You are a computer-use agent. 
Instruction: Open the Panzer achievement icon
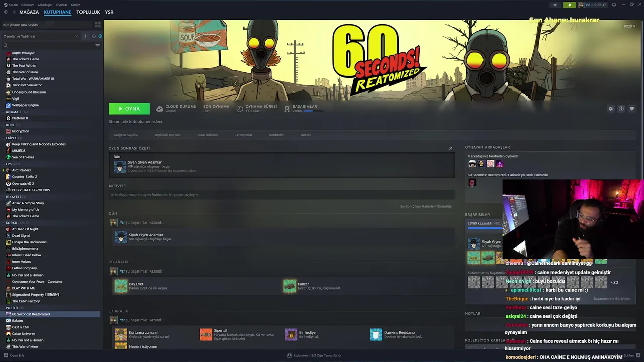pyautogui.click(x=290, y=286)
